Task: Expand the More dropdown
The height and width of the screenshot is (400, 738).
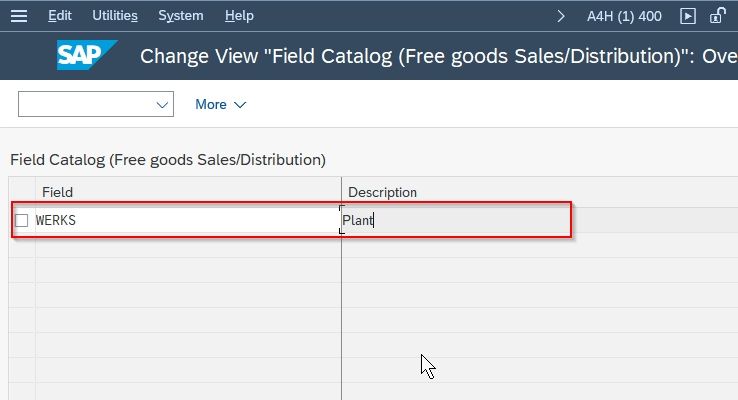Action: coord(220,104)
